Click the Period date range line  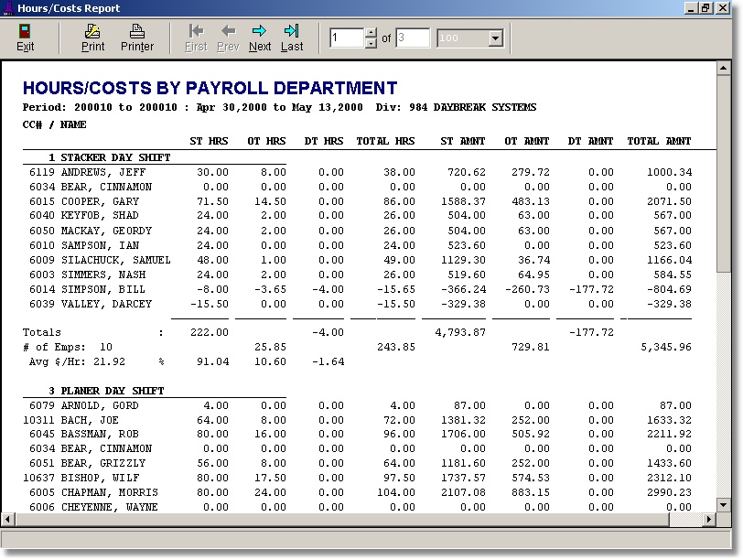(279, 108)
